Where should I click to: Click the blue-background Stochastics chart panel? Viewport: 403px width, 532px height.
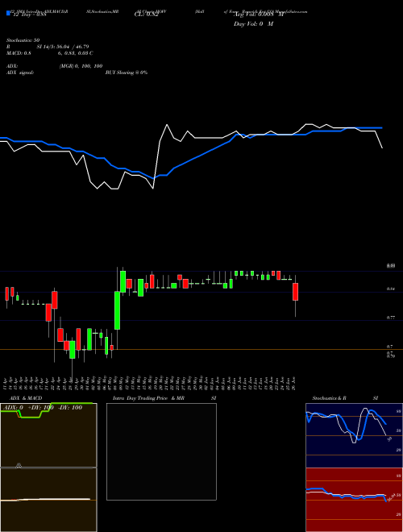354,435
